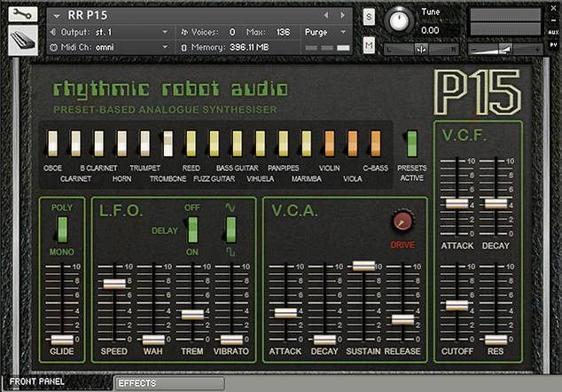Open the Purge dropdown menu
The height and width of the screenshot is (392, 562).
tap(325, 32)
